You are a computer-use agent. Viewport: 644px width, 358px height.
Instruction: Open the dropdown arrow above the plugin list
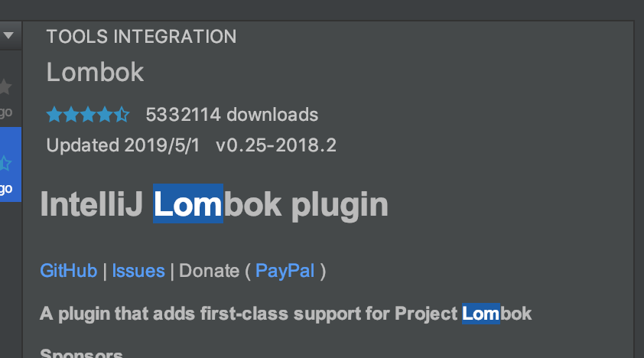pos(9,34)
